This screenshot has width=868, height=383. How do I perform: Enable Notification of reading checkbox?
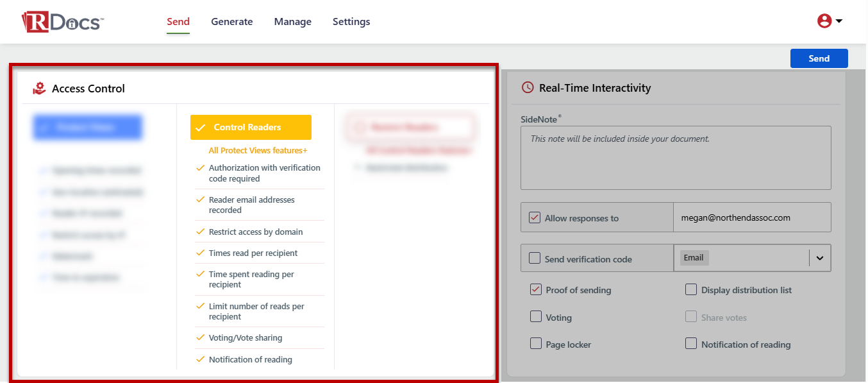coord(691,344)
